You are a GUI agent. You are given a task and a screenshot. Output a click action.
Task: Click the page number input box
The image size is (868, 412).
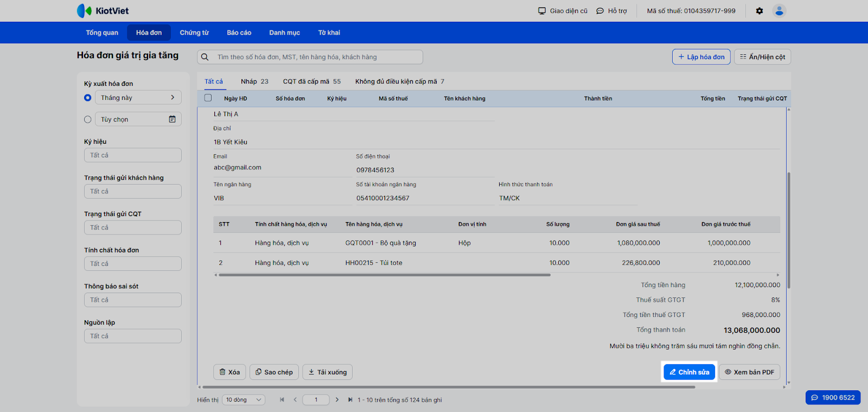click(x=316, y=400)
